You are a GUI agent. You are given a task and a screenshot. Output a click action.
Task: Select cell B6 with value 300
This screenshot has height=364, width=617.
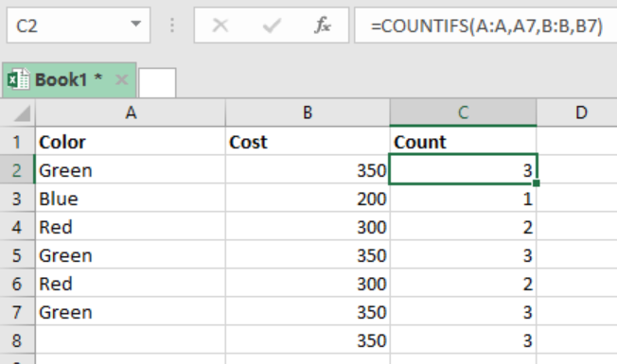308,283
